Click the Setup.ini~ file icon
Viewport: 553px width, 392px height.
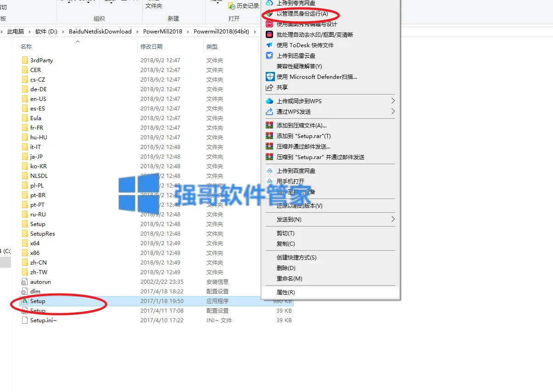pos(25,320)
